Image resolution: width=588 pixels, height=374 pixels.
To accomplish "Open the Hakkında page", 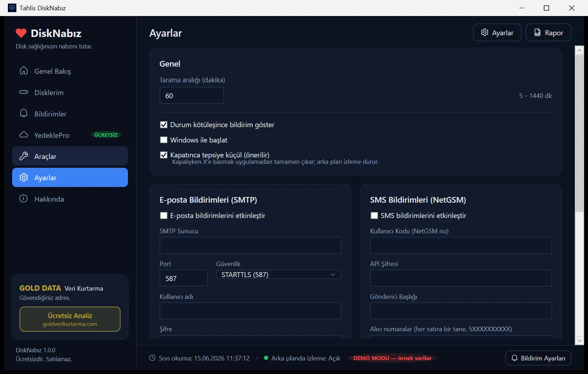I will pyautogui.click(x=70, y=199).
